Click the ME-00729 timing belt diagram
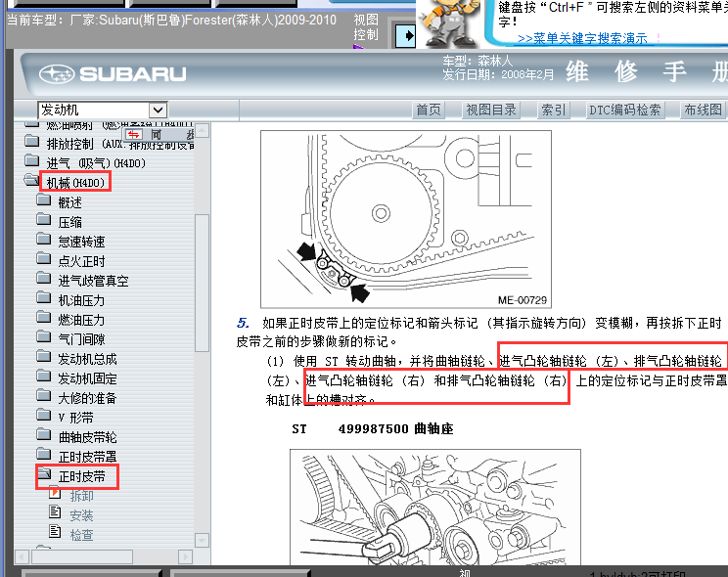Screen dimensions: 728x577 coord(406,219)
